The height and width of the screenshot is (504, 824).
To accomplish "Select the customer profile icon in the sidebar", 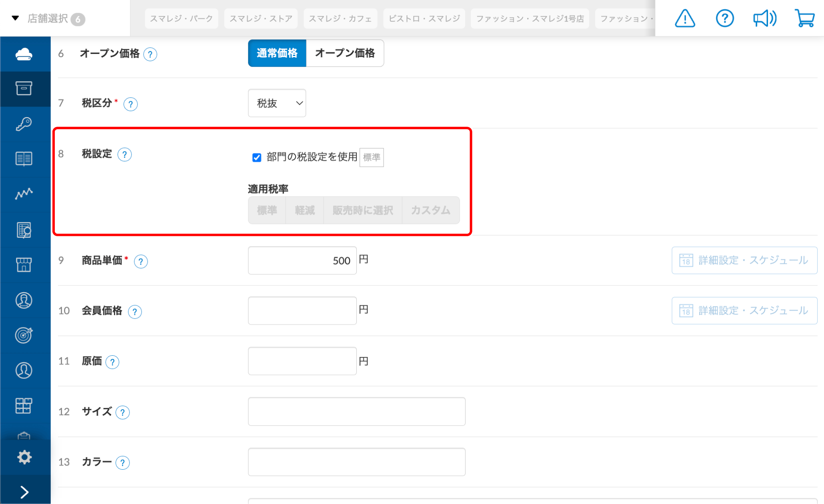I will pos(24,301).
